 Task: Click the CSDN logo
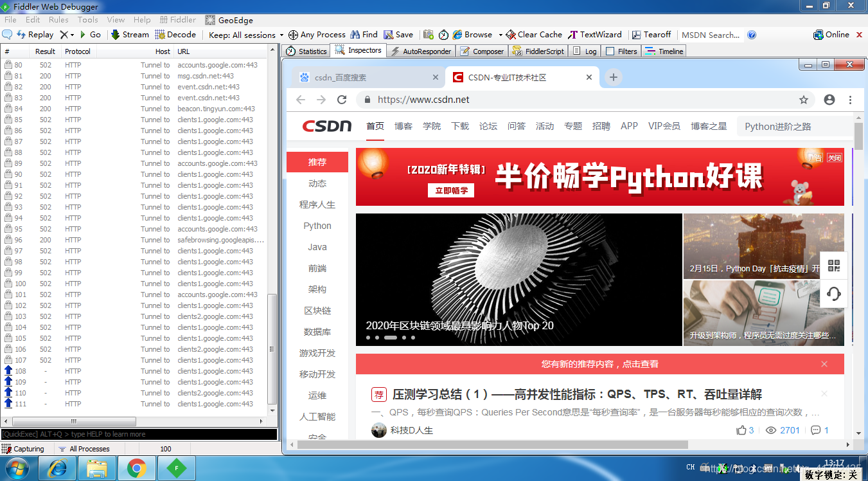click(x=327, y=126)
